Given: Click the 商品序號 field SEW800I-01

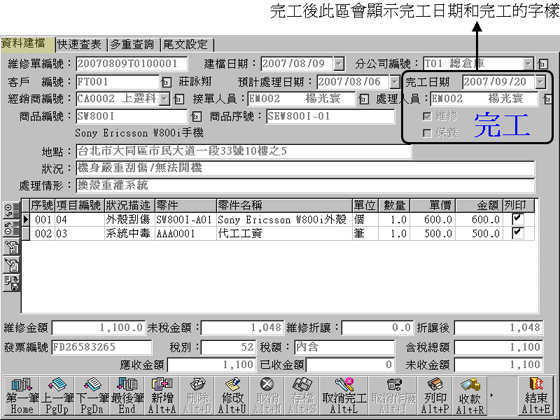Looking at the screenshot, I should click(330, 116).
